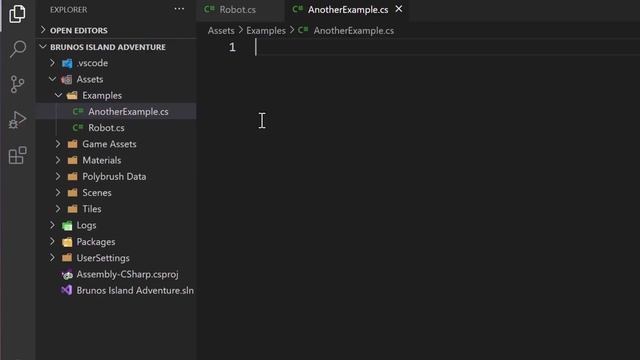Click the Assembly-CSharp.csproj file icon
The image size is (640, 360).
coord(67,275)
